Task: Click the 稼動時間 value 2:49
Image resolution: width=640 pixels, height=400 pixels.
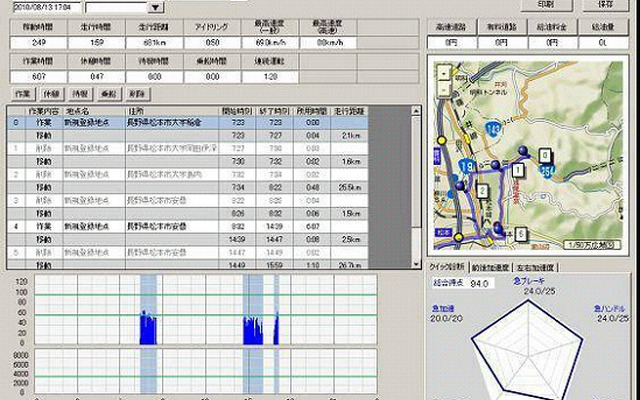Action: click(x=38, y=42)
